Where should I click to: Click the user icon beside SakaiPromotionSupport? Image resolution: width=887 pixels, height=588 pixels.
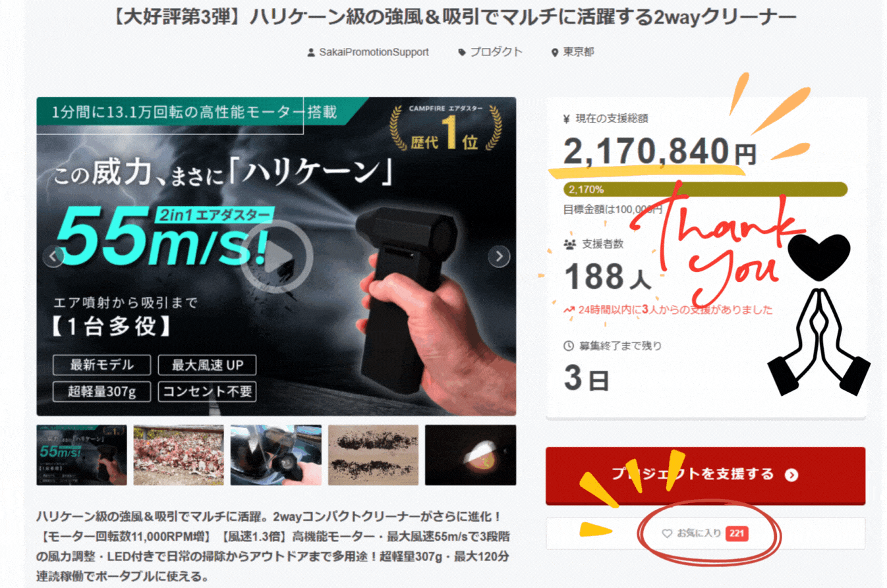pos(311,52)
